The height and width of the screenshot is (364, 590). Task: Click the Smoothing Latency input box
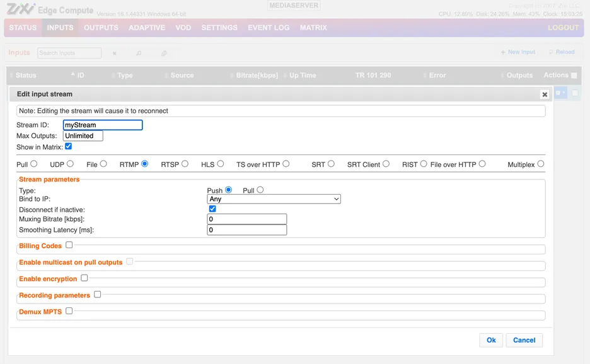point(247,230)
